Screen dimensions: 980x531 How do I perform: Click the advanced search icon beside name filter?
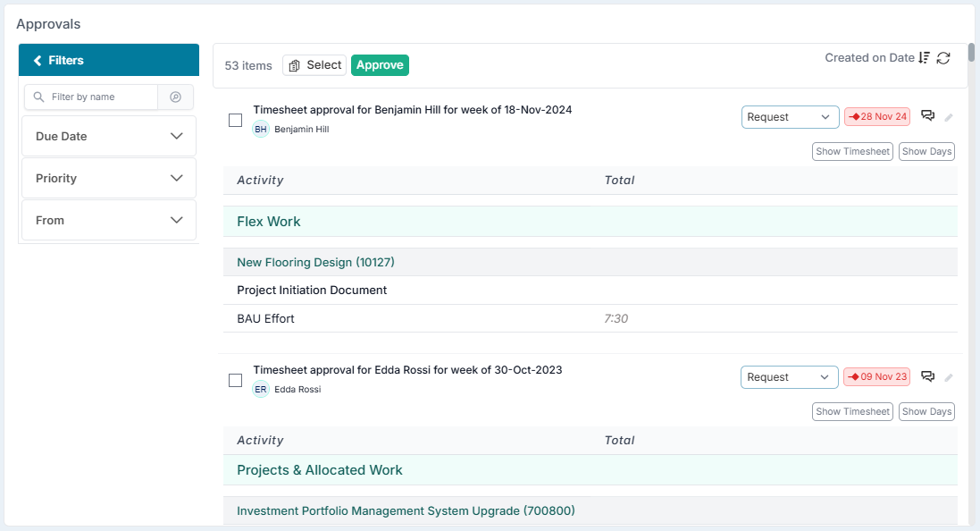(176, 97)
